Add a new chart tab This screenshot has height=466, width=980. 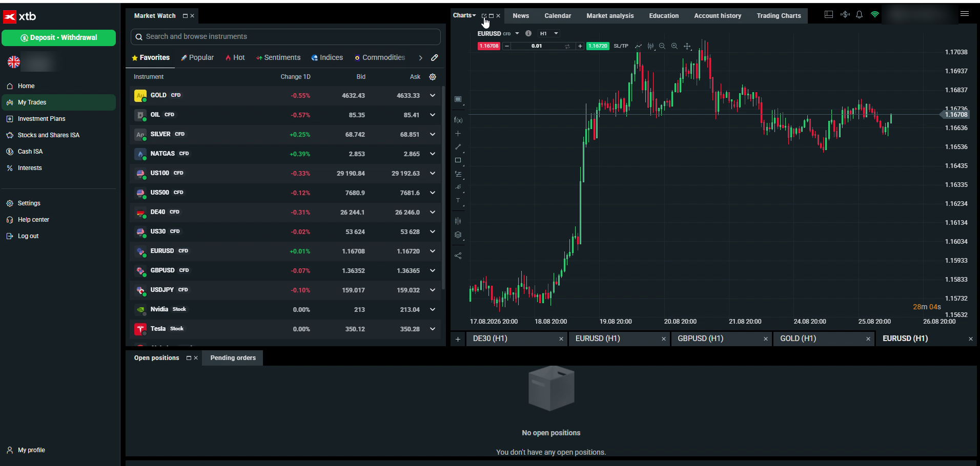pyautogui.click(x=458, y=339)
